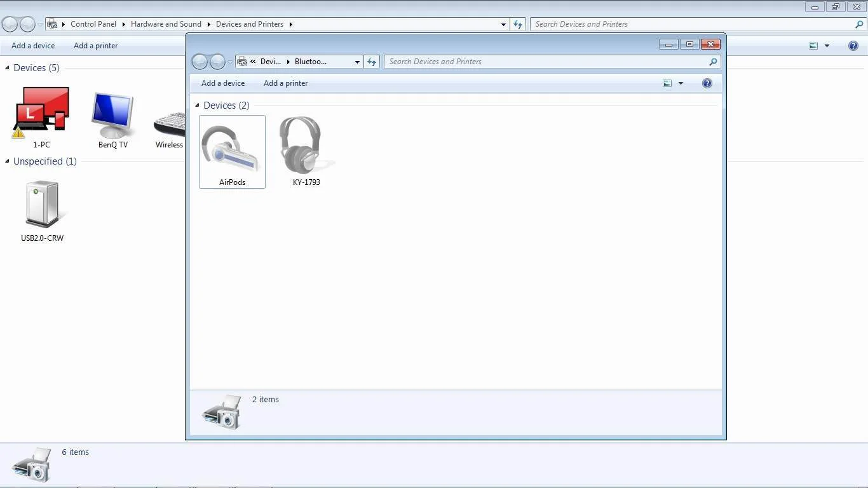The image size is (868, 488).
Task: Open Help in the Bluetooth devices window
Action: (707, 83)
